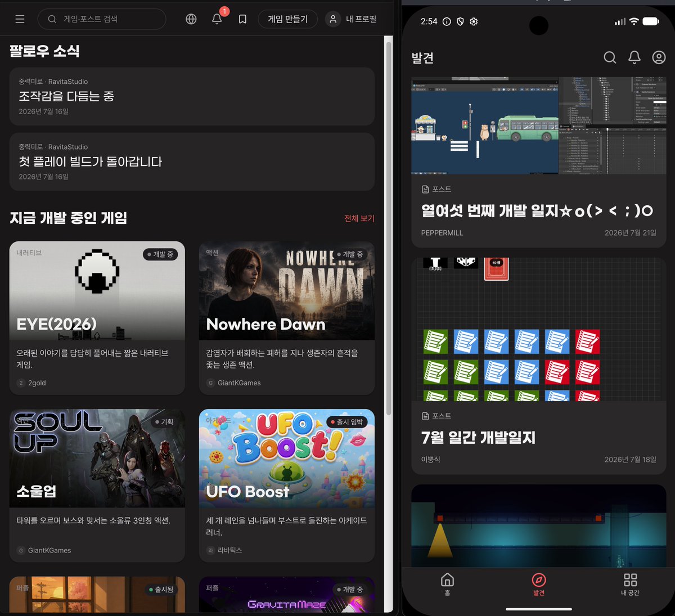Click the 포스트 label above 7월 일간 post
675x616 pixels.
point(436,416)
